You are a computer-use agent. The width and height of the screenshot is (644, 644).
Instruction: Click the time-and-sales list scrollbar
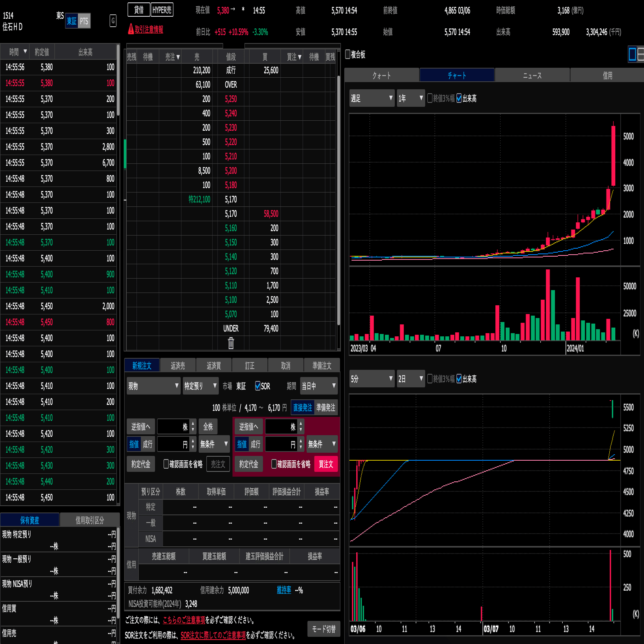[x=118, y=80]
